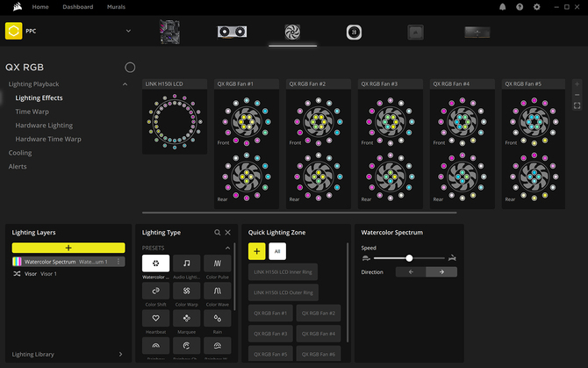Select QX RGB Fan #4 zone button
The image size is (588, 368).
(319, 334)
